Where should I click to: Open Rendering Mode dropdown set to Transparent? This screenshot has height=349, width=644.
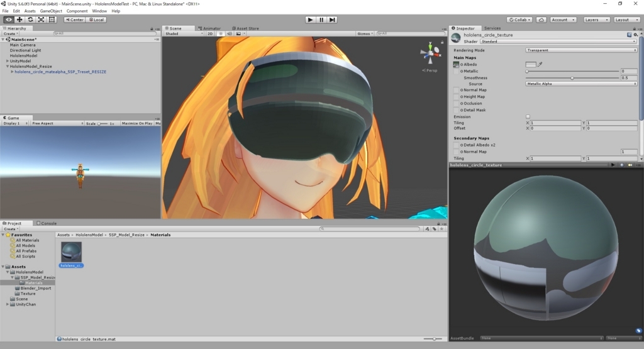(581, 50)
